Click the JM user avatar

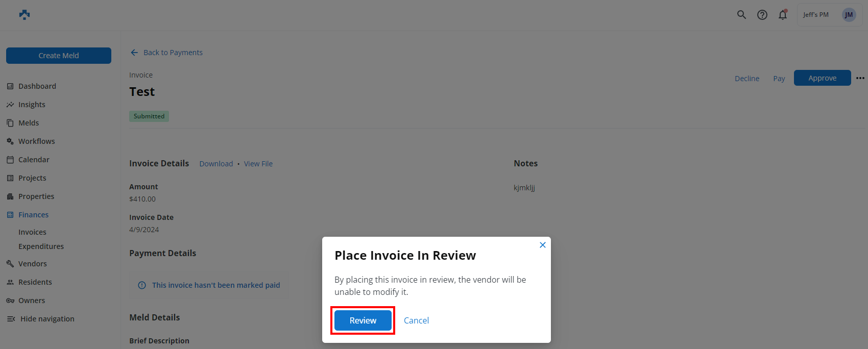coord(849,15)
